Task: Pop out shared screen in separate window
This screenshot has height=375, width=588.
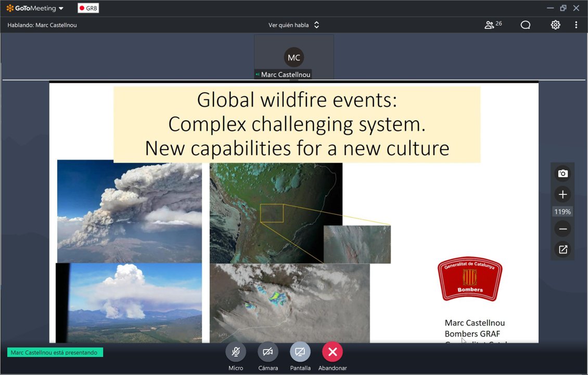Action: 563,249
